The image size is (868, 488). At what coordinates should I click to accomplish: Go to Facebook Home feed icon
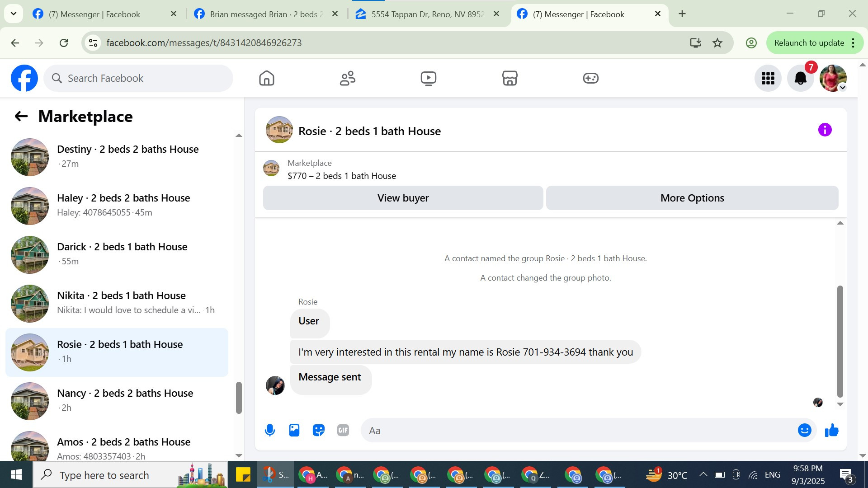coord(267,78)
